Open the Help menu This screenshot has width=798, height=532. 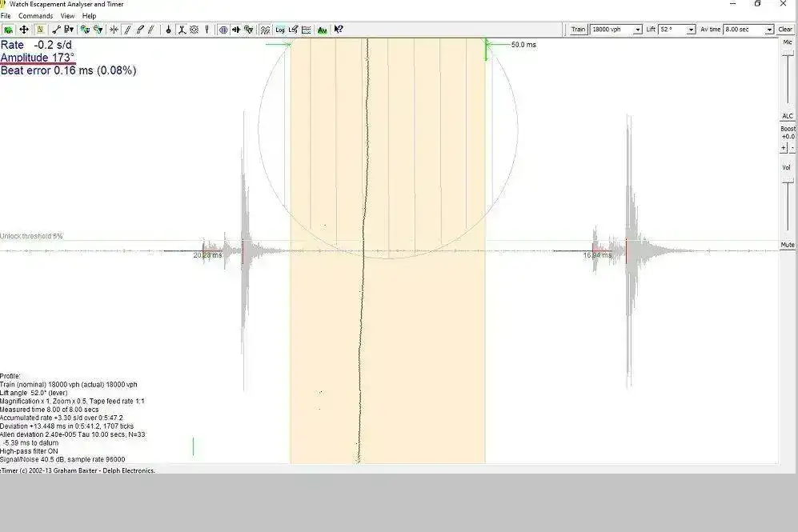click(x=89, y=16)
